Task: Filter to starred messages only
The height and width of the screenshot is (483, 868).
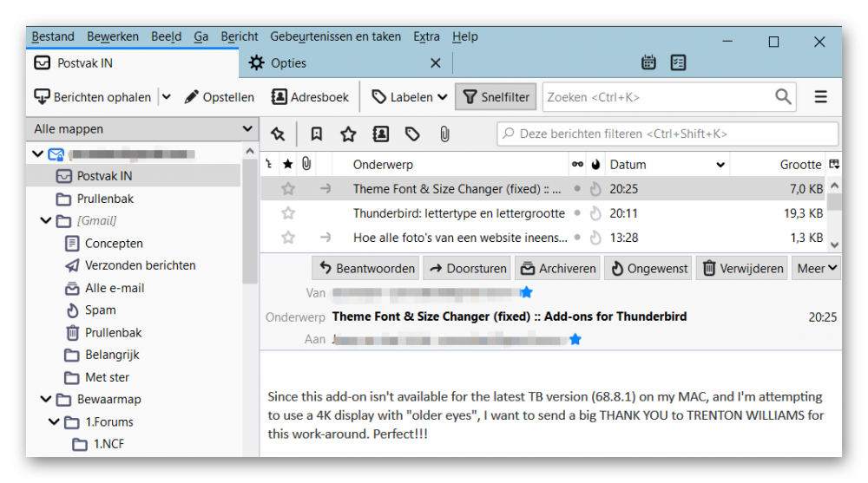Action: [x=348, y=134]
